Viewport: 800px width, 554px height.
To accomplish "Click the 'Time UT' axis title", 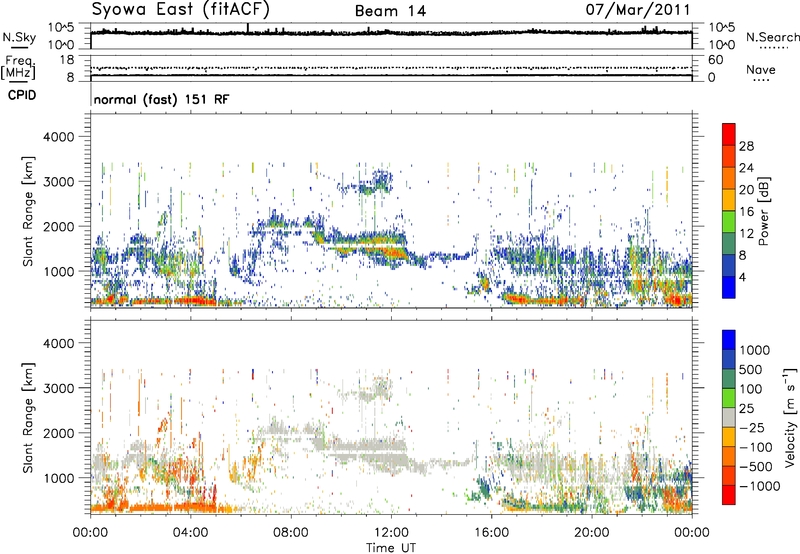I will click(x=391, y=548).
